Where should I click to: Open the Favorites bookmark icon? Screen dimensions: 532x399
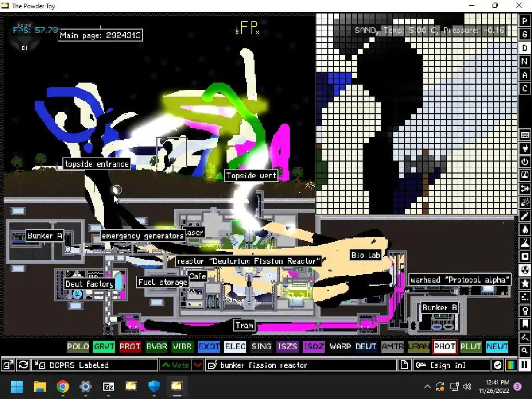tap(525, 324)
